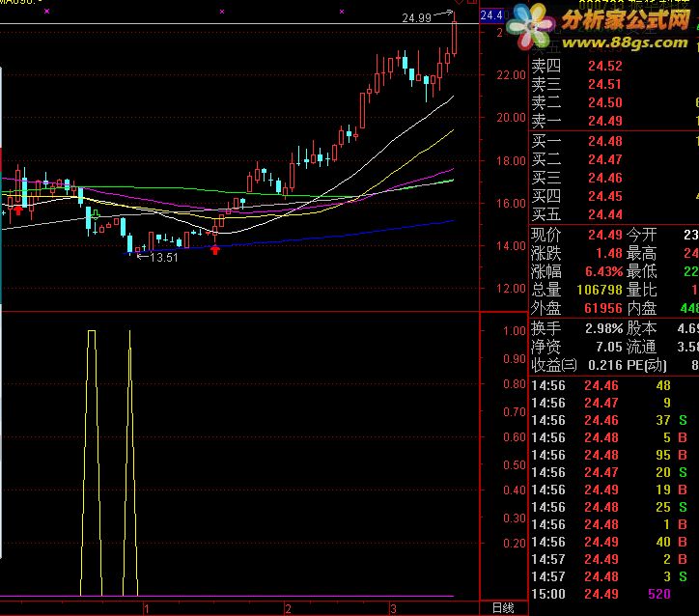Click the 0.50 indicator axis label
Image resolution: width=699 pixels, height=616 pixels.
tap(515, 465)
